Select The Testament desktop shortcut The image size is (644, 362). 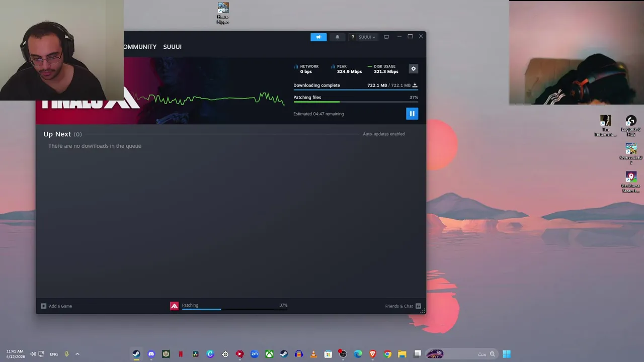[x=605, y=126]
